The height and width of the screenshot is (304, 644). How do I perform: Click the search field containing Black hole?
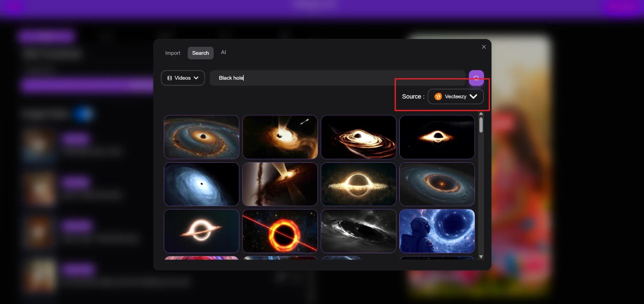tap(314, 78)
